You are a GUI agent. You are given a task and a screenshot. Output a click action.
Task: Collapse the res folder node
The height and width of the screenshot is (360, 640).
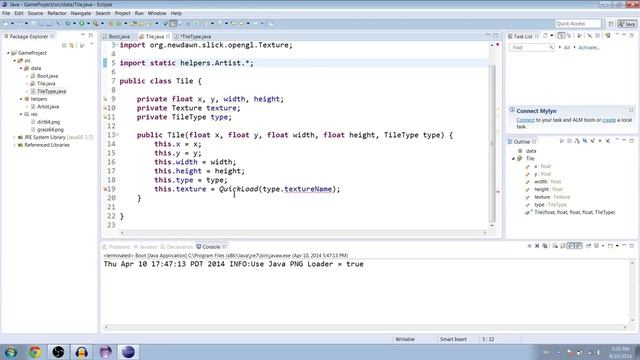[21, 114]
